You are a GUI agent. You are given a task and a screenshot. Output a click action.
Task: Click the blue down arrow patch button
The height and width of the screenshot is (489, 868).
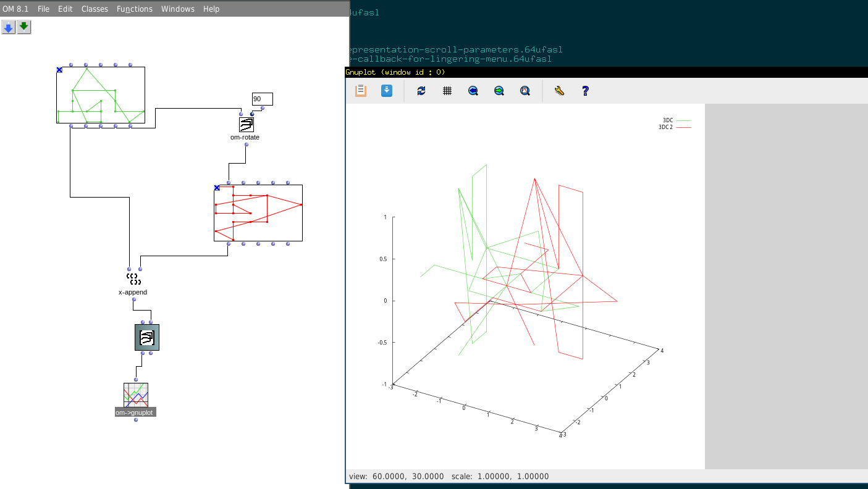pos(9,27)
